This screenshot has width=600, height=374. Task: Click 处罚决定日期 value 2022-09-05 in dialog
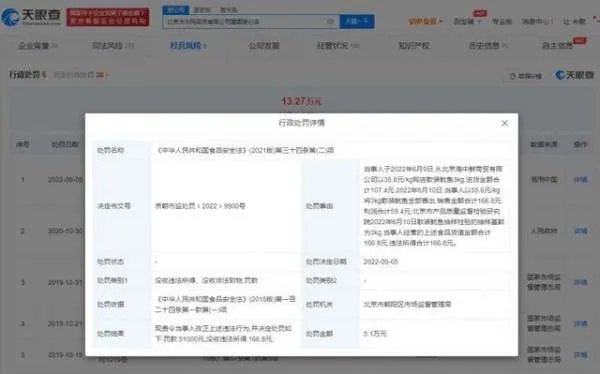coord(381,262)
